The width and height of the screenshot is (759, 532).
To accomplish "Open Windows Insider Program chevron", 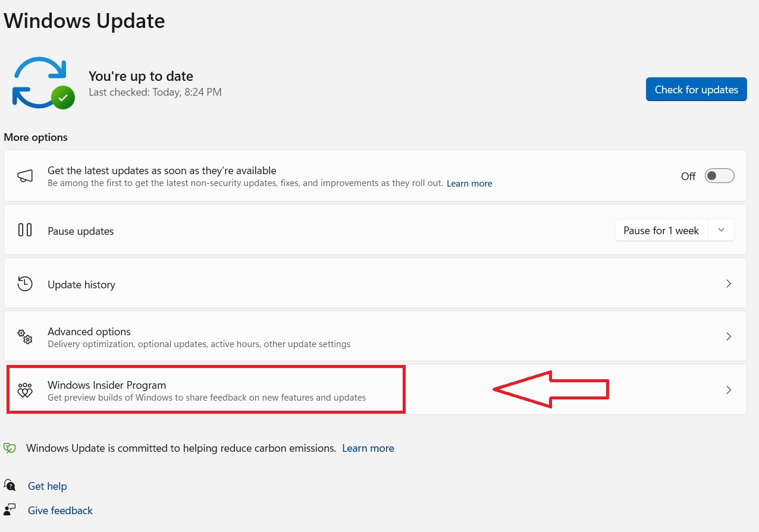I will 729,390.
